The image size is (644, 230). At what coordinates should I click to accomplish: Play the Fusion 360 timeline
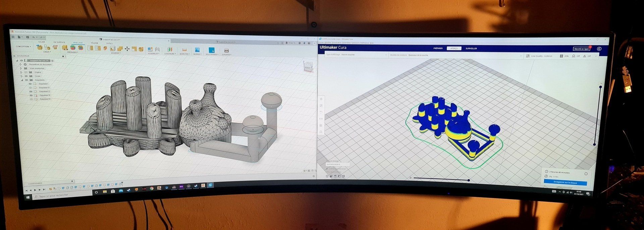[x=35, y=190]
